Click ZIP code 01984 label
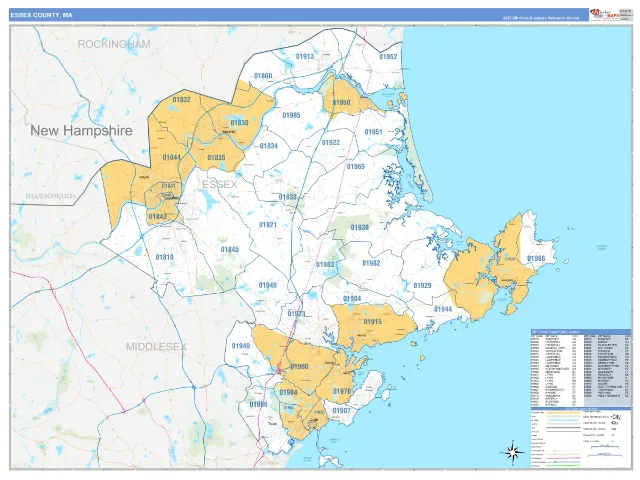 pyautogui.click(x=352, y=298)
